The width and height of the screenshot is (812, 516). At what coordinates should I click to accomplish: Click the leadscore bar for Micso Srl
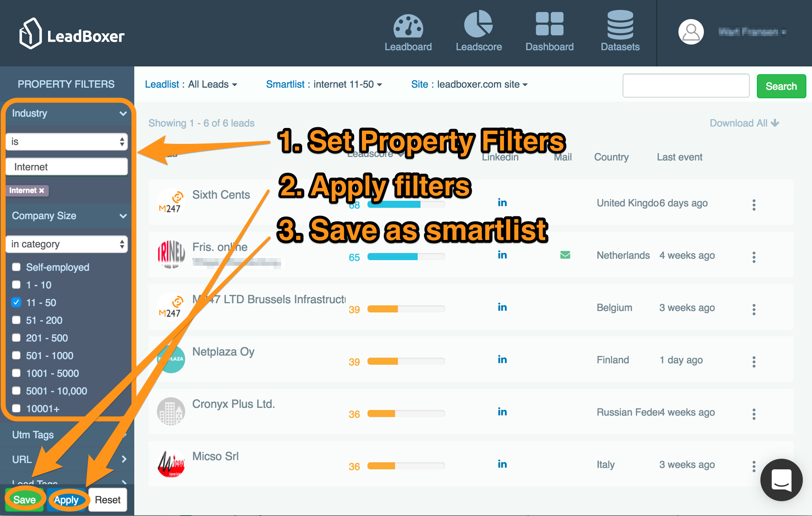pyautogui.click(x=406, y=466)
